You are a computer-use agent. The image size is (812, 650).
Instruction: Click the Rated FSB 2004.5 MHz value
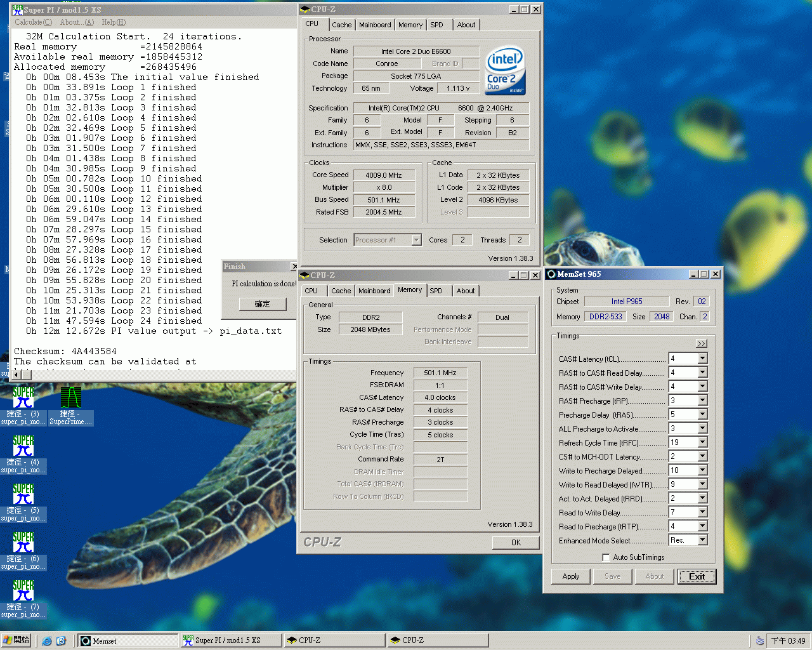pyautogui.click(x=384, y=212)
